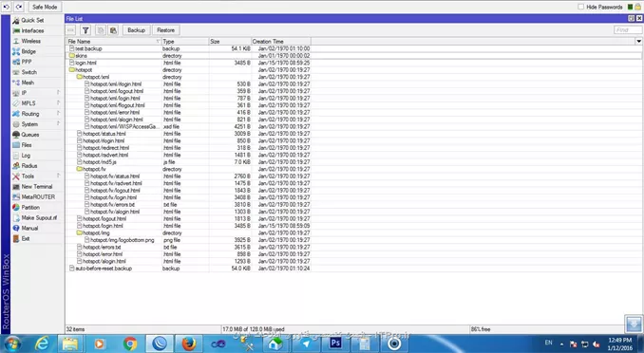This screenshot has height=353, width=644.
Task: Open the Windows Start menu
Action: [11, 344]
